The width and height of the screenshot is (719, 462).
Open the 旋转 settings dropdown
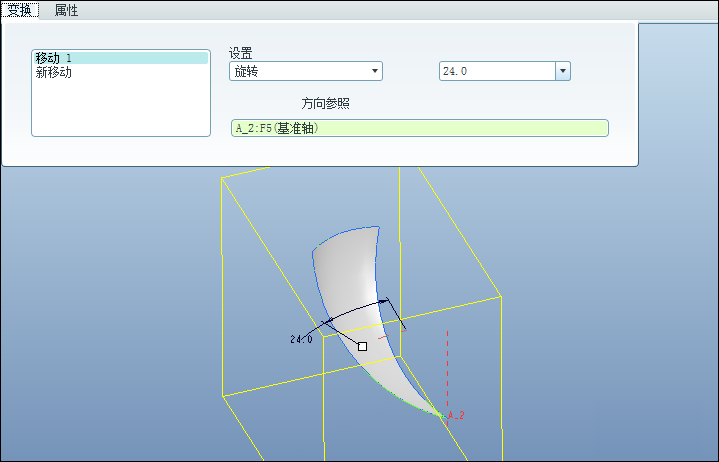pyautogui.click(x=306, y=71)
